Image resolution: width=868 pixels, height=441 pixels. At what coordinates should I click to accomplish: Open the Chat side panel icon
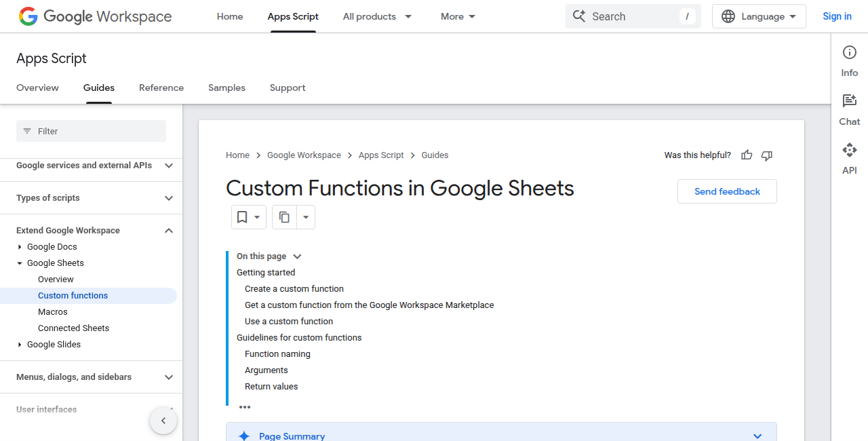coord(850,101)
